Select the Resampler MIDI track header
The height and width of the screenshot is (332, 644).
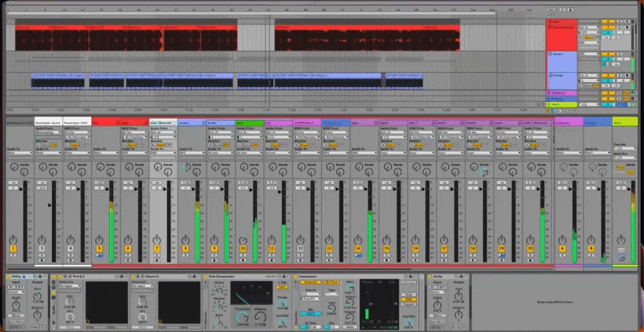point(77,122)
